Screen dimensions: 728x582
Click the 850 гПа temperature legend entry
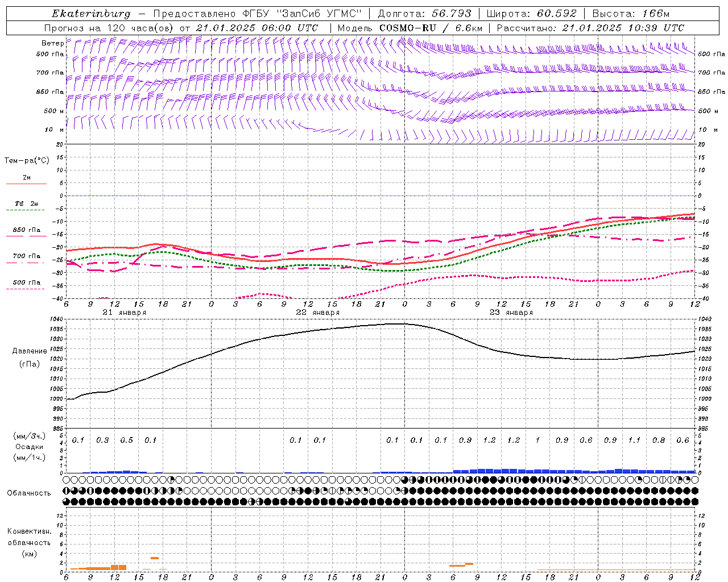pos(26,230)
